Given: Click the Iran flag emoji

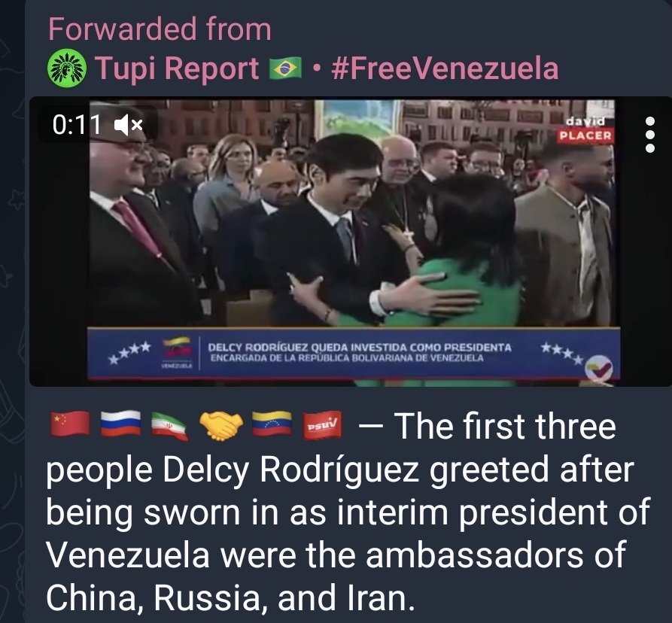Looking at the screenshot, I should pos(170,425).
